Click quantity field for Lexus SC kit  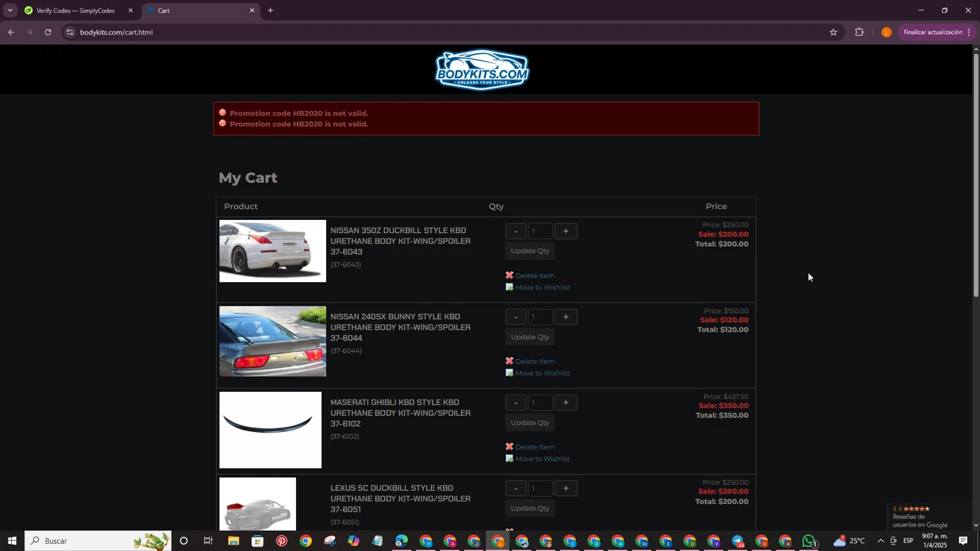540,488
